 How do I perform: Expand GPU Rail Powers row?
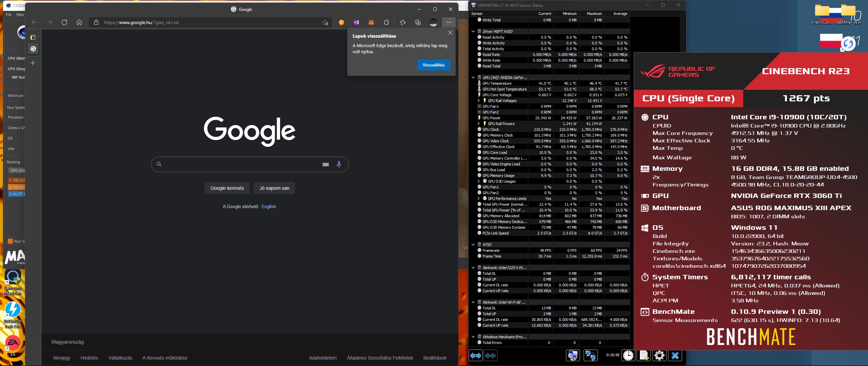pos(479,124)
